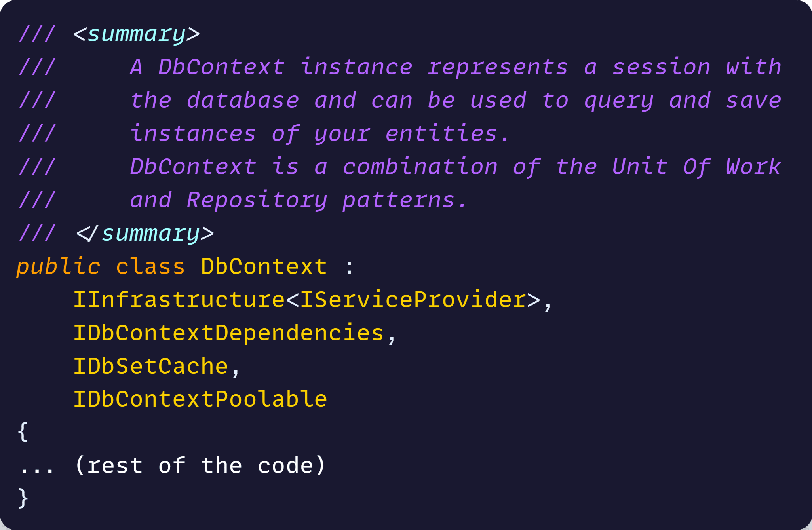Click the closing curly brace
This screenshot has width=812, height=530.
click(x=23, y=498)
